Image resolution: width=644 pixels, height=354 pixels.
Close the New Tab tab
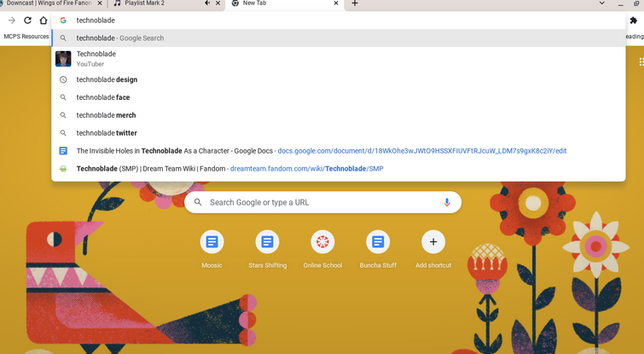[336, 3]
